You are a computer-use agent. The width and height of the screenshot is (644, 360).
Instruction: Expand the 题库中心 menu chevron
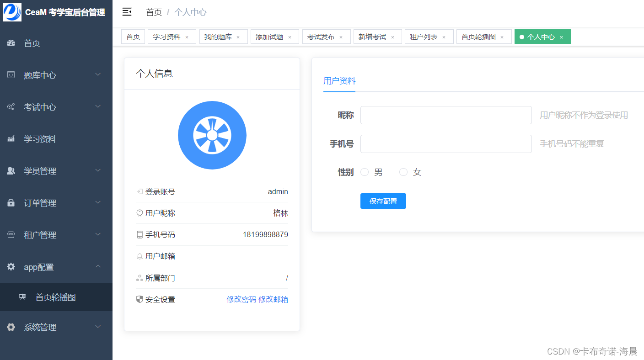pos(97,74)
